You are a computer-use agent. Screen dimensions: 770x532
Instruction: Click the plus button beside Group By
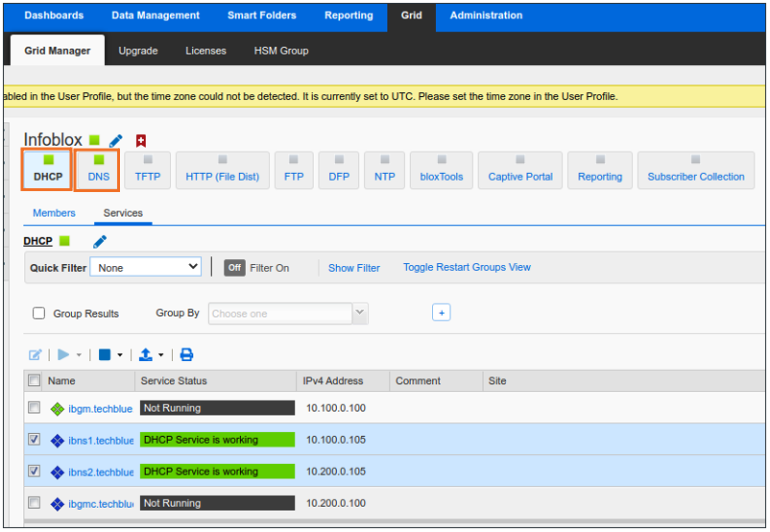(x=441, y=313)
